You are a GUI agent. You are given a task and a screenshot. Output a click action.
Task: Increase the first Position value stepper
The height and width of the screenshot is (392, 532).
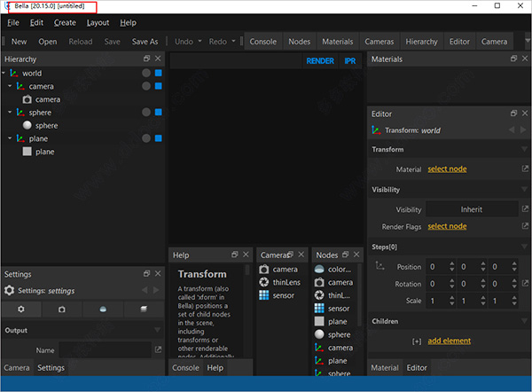452,263
